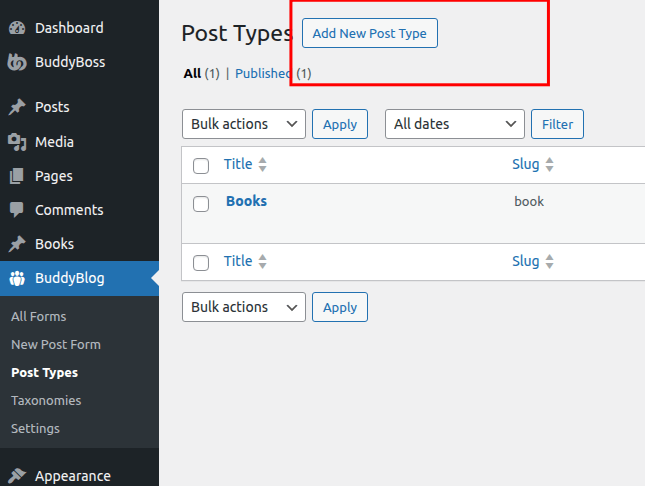Tick the Books row checkbox

click(x=201, y=204)
